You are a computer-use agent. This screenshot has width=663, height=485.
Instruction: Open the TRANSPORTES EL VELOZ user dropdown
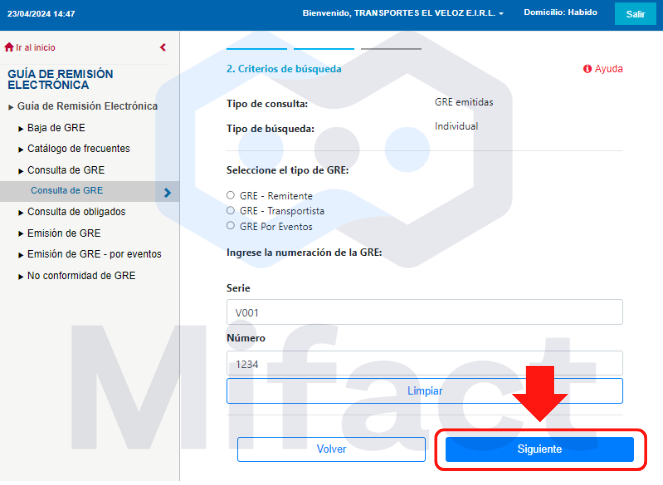(403, 13)
